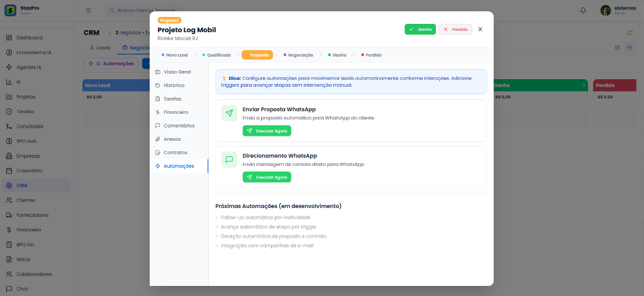Switch to table view icon
The height and width of the screenshot is (296, 644).
(618, 48)
